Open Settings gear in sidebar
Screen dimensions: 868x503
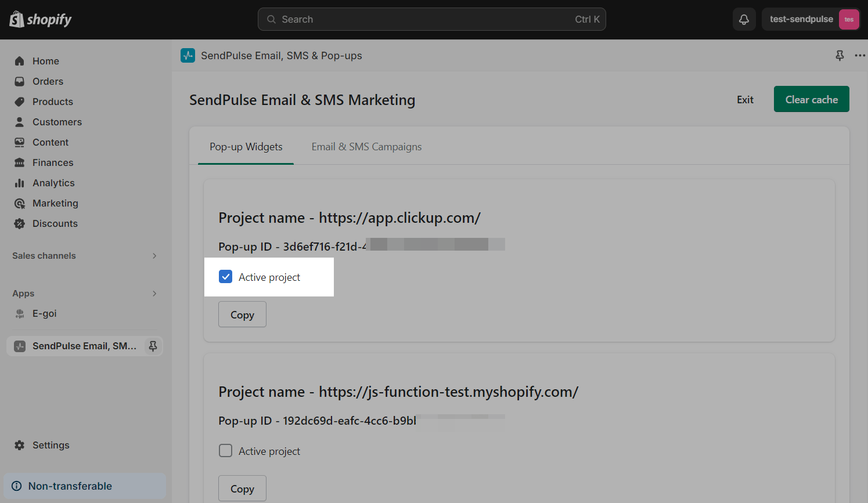pos(20,445)
